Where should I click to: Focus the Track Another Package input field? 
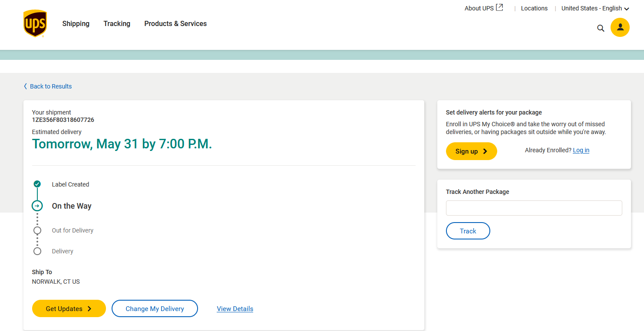(534, 208)
